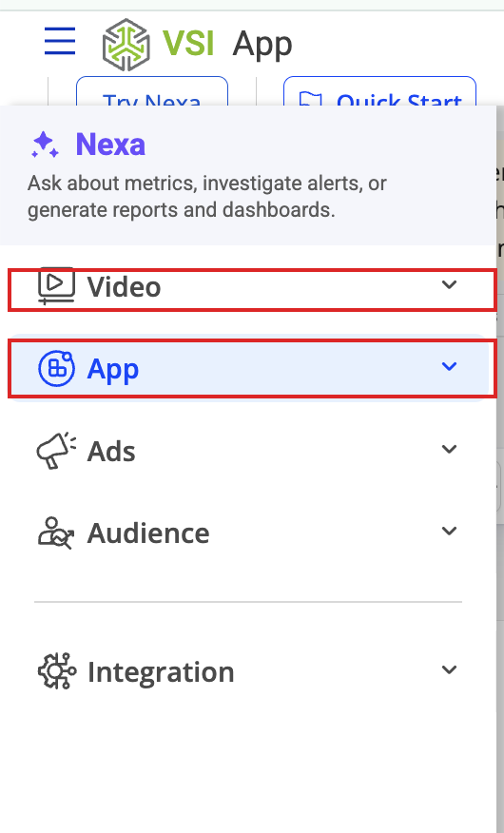Image resolution: width=504 pixels, height=833 pixels.
Task: Click the Ads megaphone icon
Action: [56, 451]
